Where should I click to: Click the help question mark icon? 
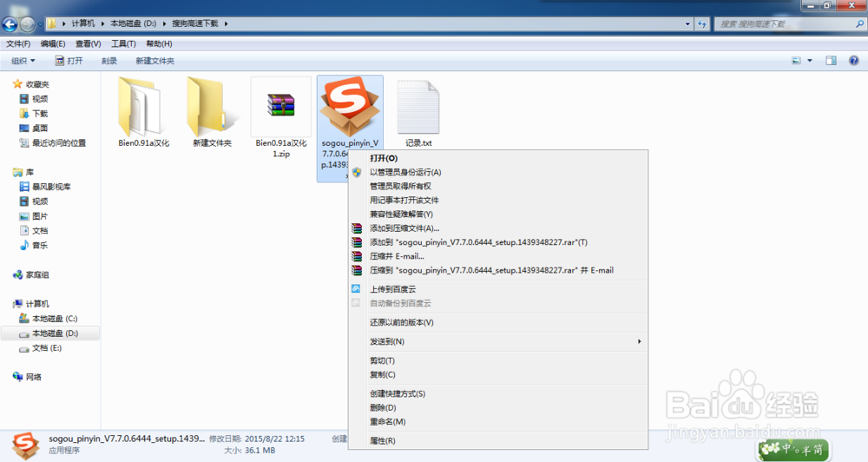point(853,61)
